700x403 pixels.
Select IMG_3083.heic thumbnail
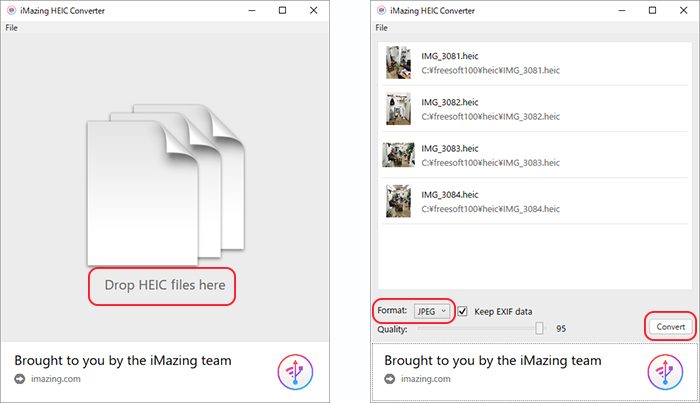pyautogui.click(x=398, y=155)
